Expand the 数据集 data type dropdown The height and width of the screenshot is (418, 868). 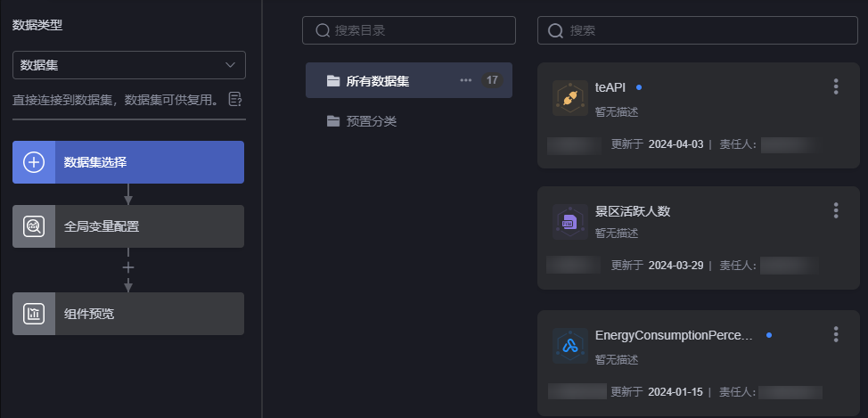pos(129,65)
